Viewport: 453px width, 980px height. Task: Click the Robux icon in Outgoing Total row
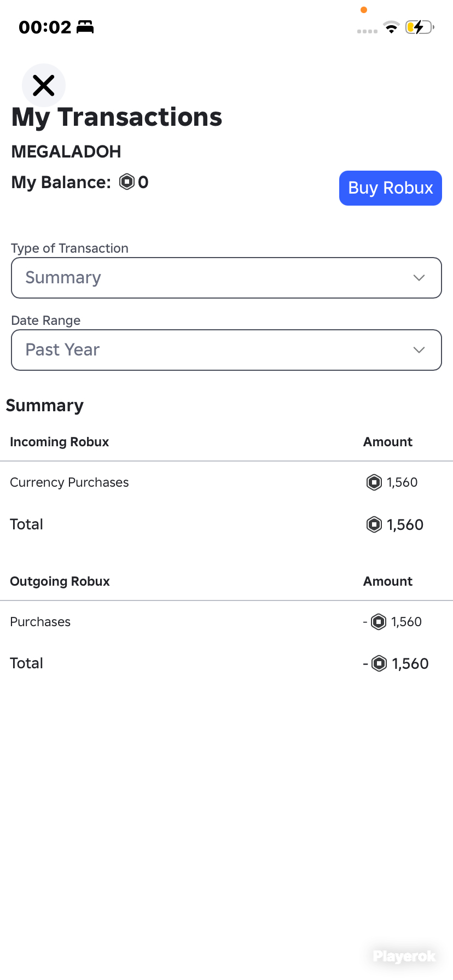click(x=379, y=663)
